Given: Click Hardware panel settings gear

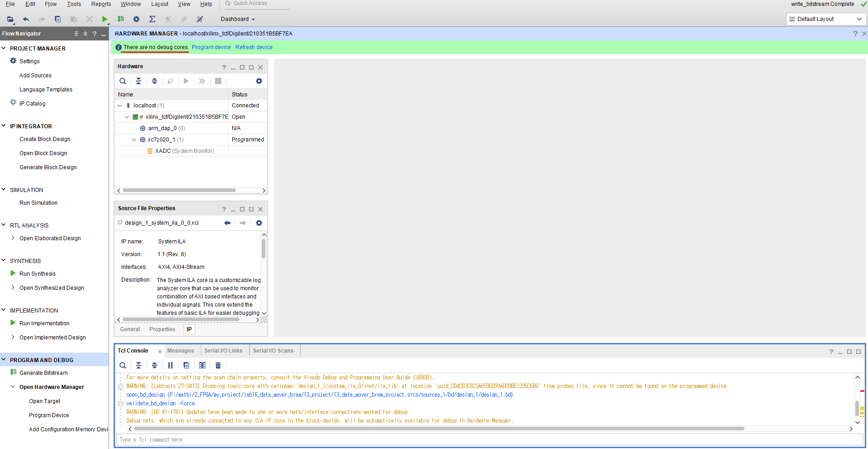Looking at the screenshot, I should (x=259, y=81).
